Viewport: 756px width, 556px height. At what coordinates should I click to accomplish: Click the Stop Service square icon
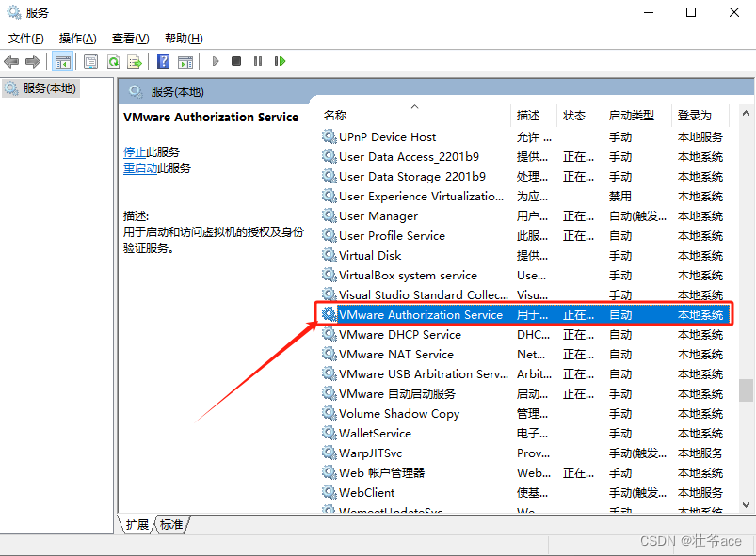[236, 61]
